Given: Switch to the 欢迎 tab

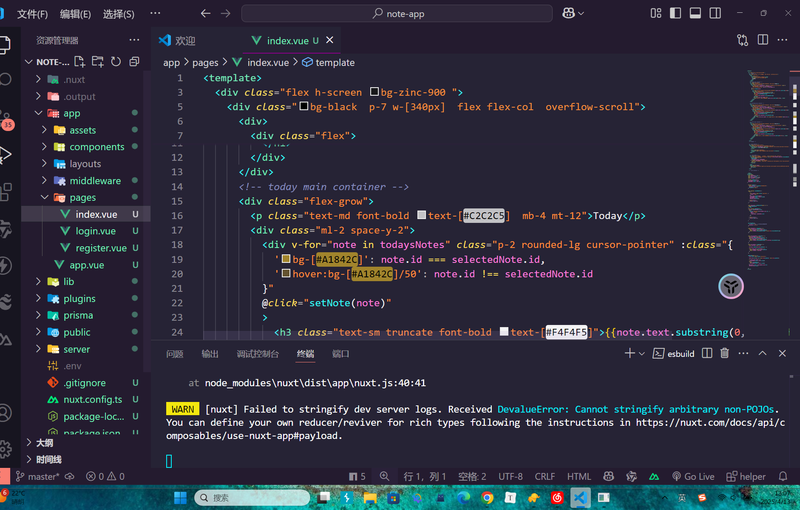Looking at the screenshot, I should pyautogui.click(x=184, y=40).
